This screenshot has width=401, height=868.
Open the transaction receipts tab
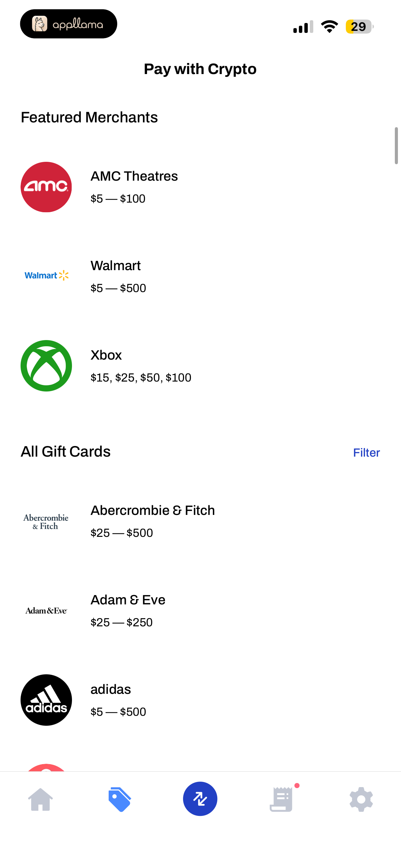pyautogui.click(x=282, y=799)
